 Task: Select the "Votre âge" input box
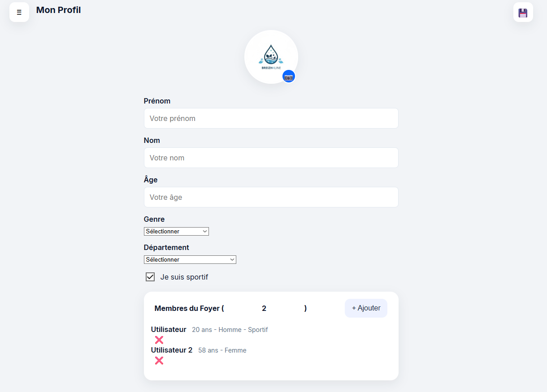[271, 198]
